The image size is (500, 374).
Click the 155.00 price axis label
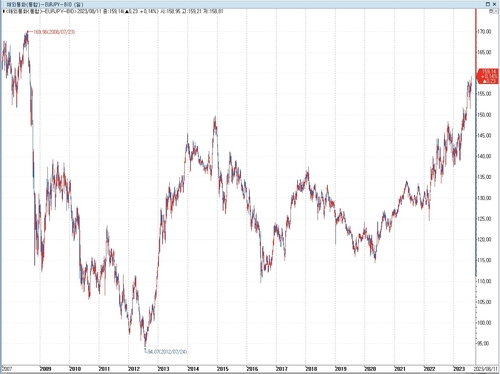coord(484,94)
